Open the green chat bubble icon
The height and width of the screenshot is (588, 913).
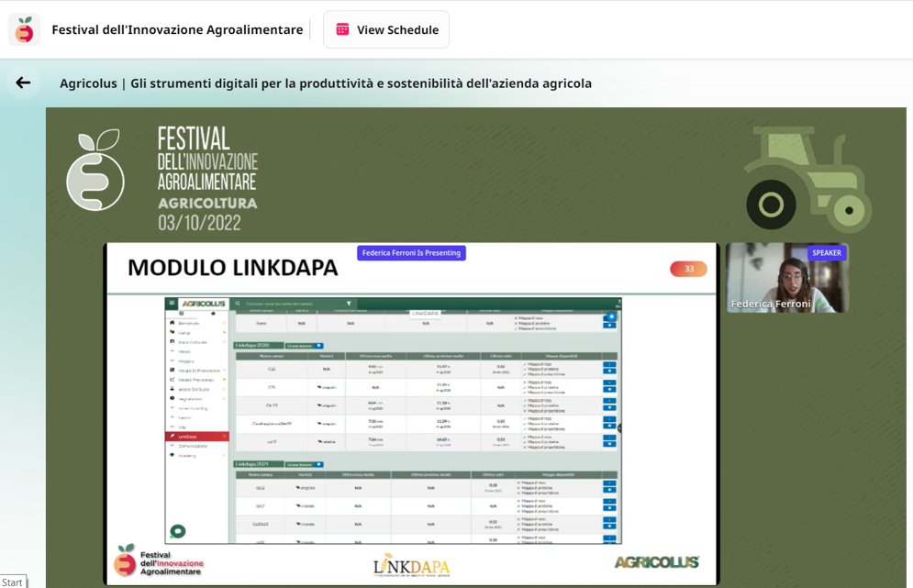[178, 531]
